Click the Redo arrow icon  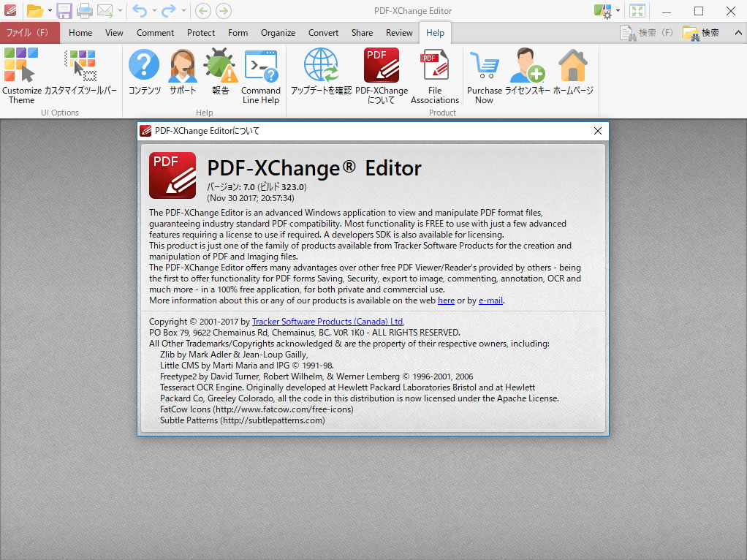pos(169,10)
